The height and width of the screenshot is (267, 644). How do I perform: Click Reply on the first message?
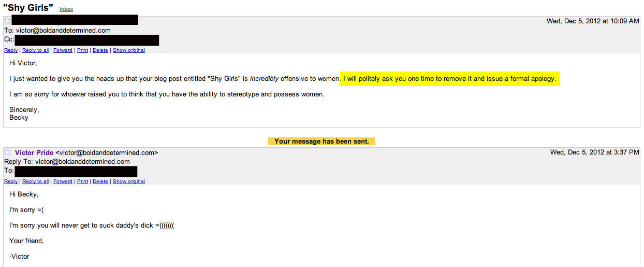pos(11,50)
